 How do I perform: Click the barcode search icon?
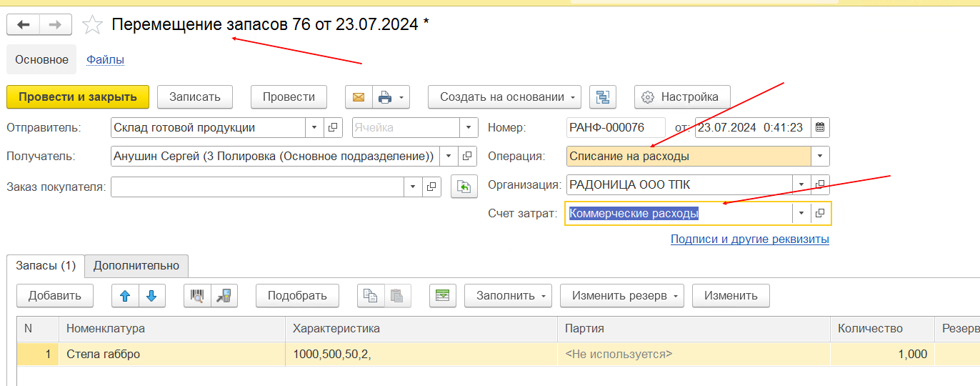coord(197,295)
